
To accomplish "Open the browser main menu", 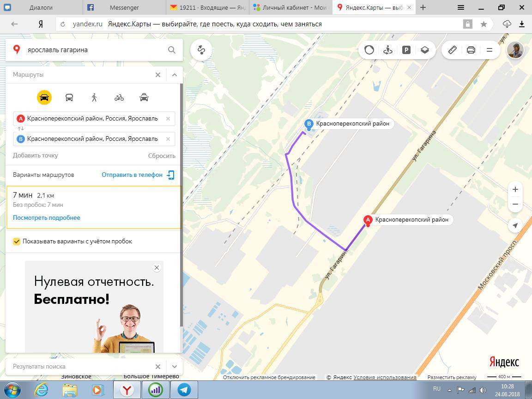I will pos(461,7).
